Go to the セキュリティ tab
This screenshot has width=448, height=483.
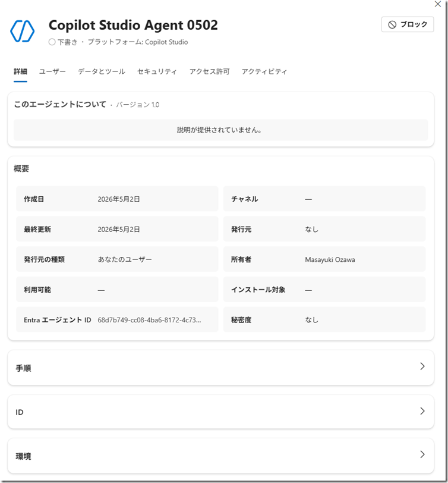pos(157,71)
